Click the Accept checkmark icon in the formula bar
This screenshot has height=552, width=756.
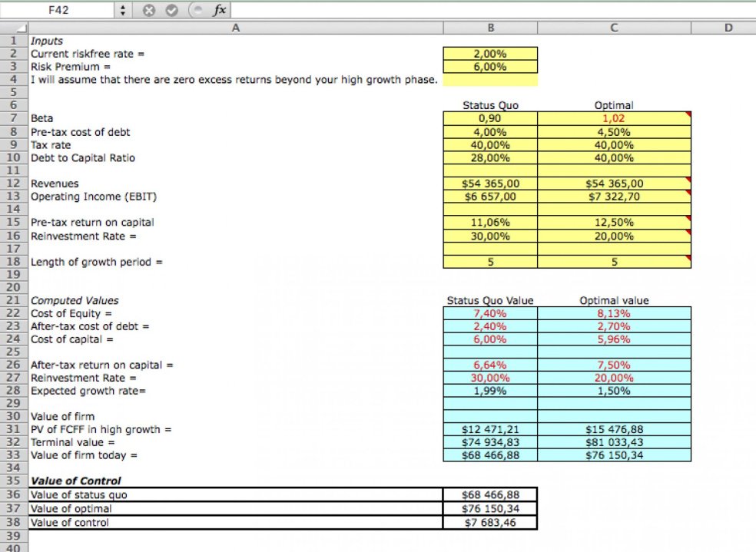pyautogui.click(x=171, y=10)
